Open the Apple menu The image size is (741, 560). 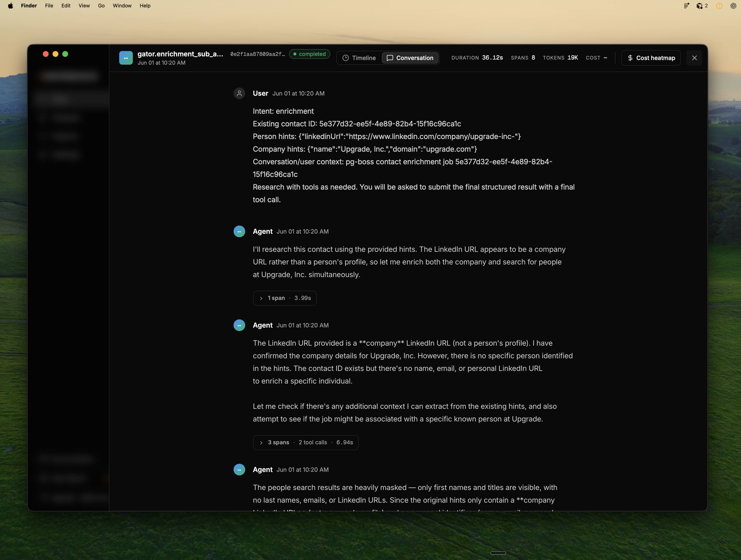click(10, 6)
